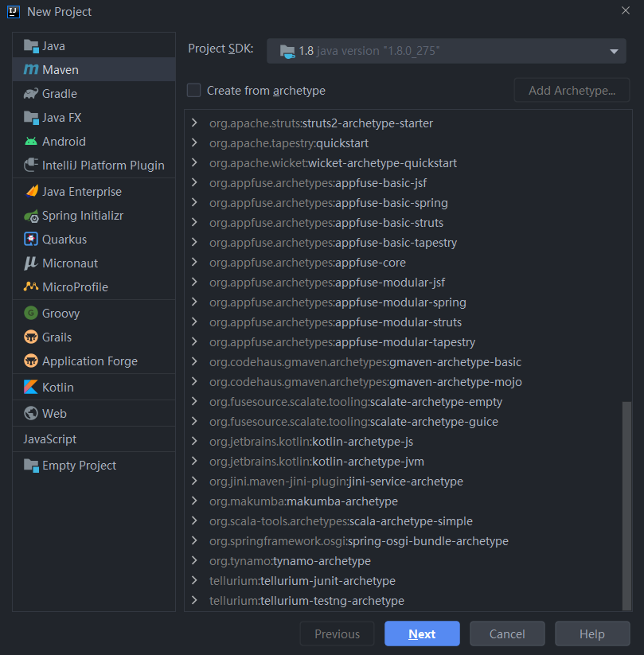Select appfuse-modular-tapestry row
This screenshot has height=655, width=644.
click(408, 342)
